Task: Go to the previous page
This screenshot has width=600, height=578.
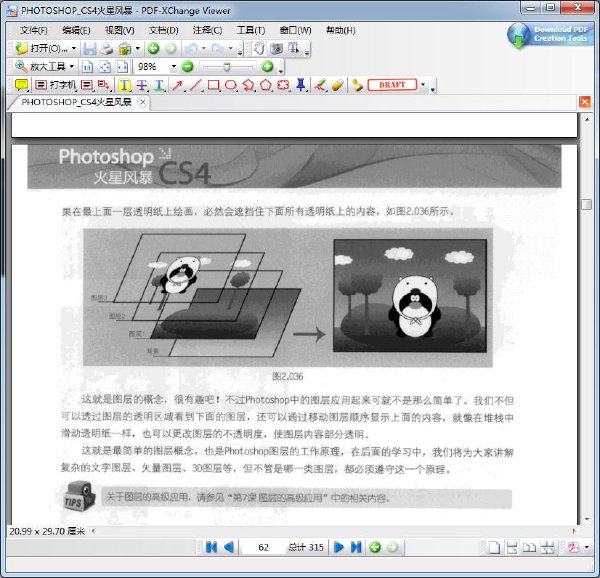Action: 229,547
